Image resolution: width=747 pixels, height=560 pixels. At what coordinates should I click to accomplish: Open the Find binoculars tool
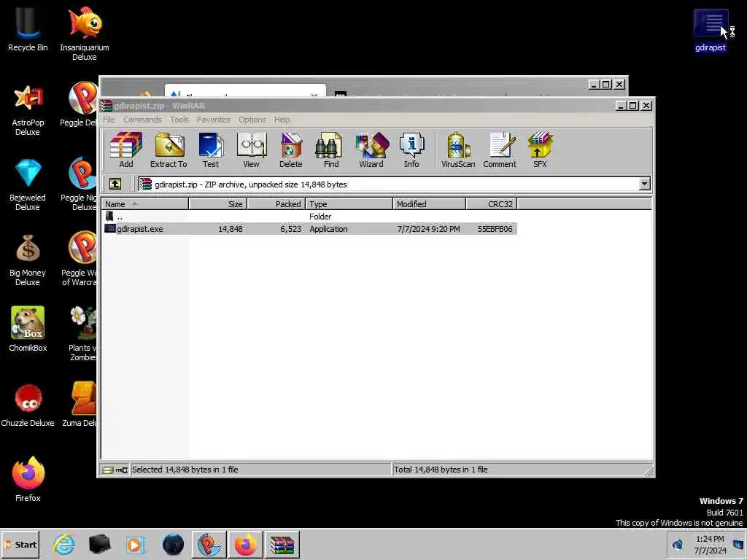330,150
